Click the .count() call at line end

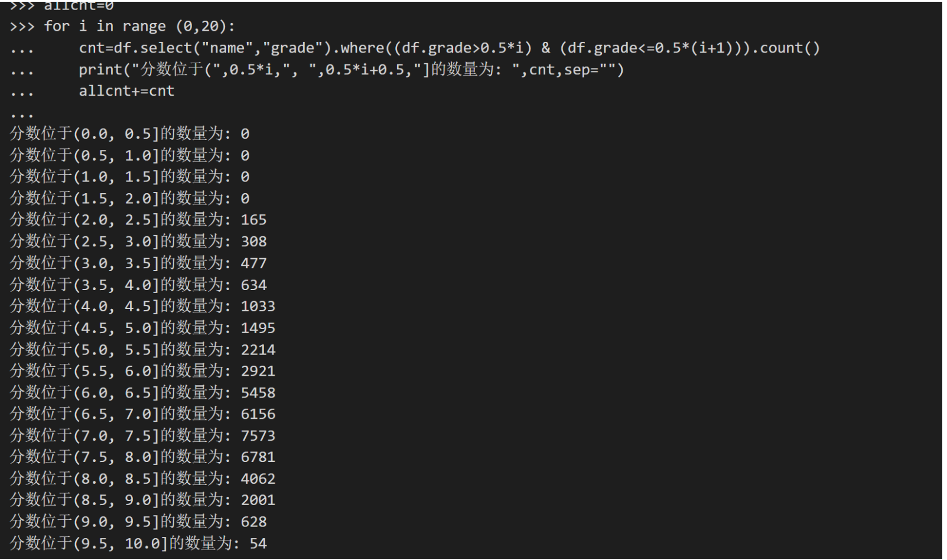(x=789, y=48)
